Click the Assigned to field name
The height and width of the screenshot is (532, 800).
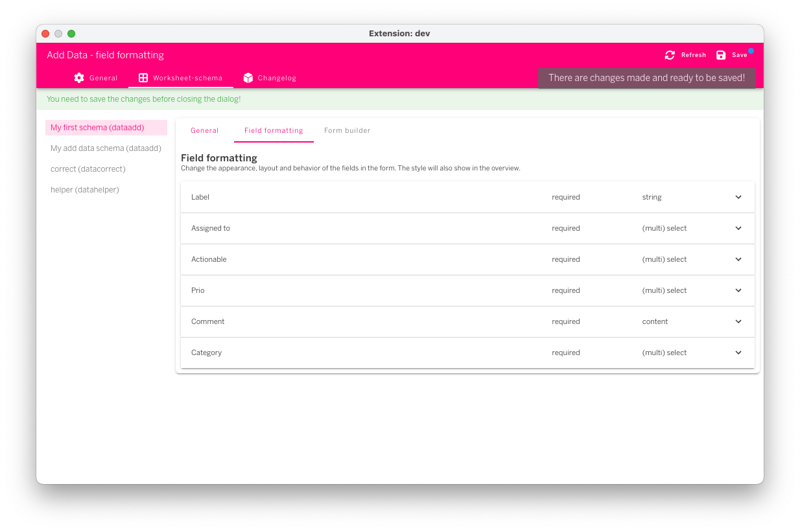tap(211, 228)
